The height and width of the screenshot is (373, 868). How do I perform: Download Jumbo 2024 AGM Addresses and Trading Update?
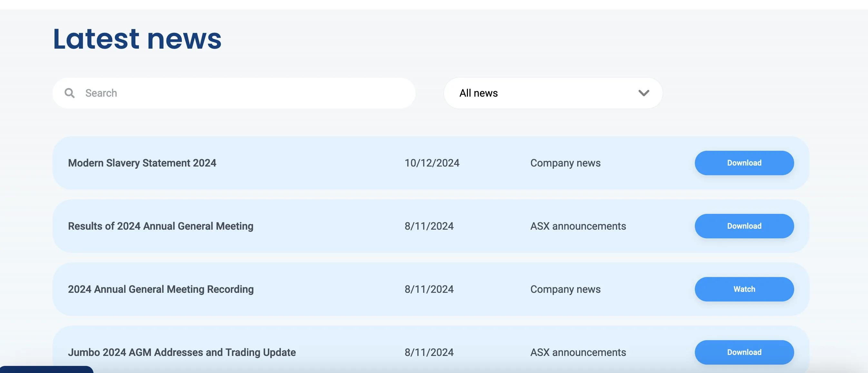tap(744, 352)
